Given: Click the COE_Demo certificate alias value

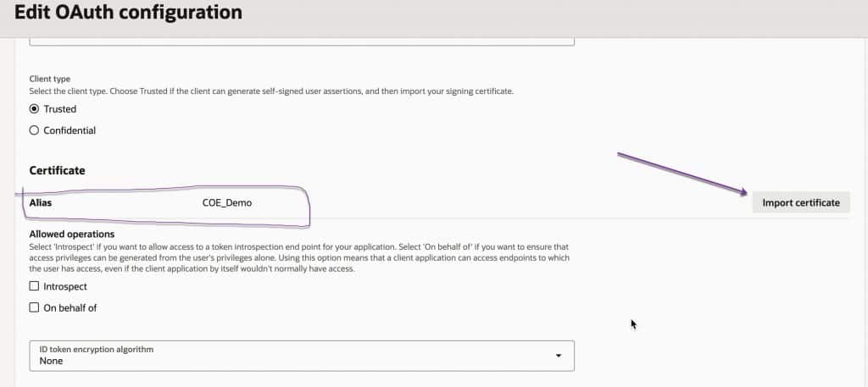Looking at the screenshot, I should 226,203.
